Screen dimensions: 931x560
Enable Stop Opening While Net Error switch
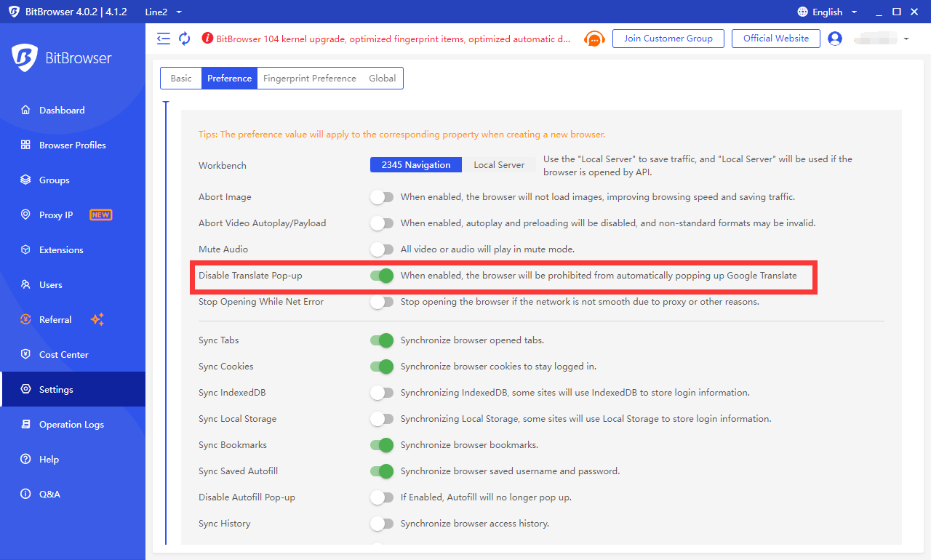[382, 302]
